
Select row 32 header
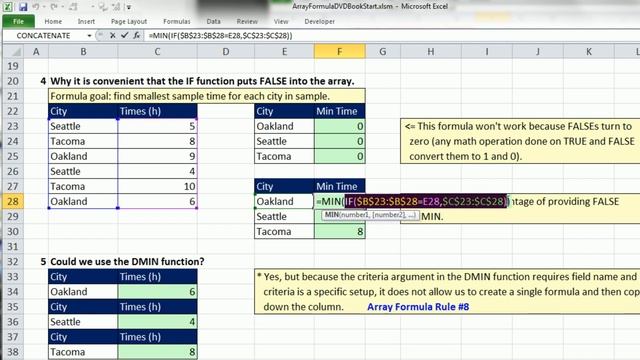(x=13, y=261)
